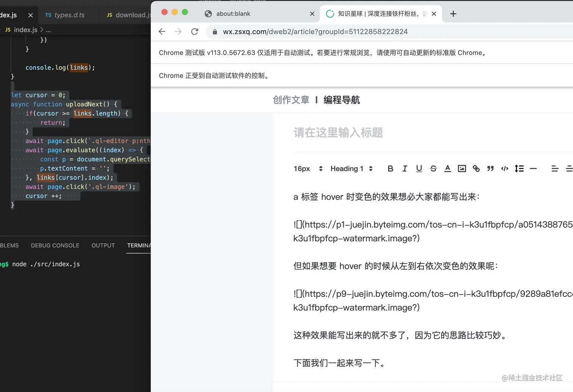
Task: Click the 'cursor ++;' code line
Action: pyautogui.click(x=44, y=196)
